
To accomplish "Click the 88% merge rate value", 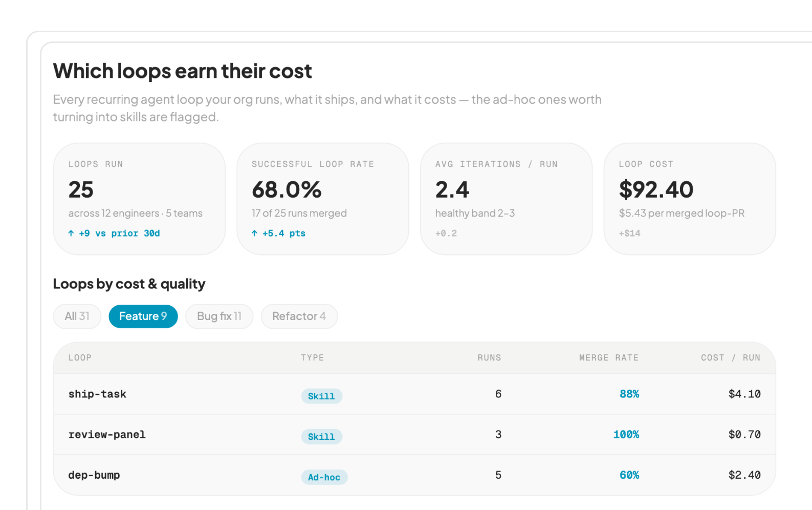I will point(629,394).
